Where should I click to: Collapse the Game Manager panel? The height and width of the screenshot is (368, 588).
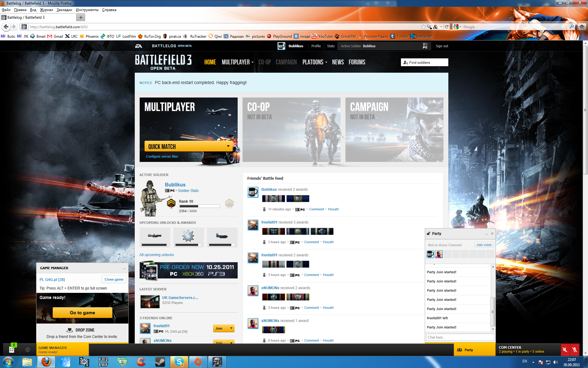124,268
